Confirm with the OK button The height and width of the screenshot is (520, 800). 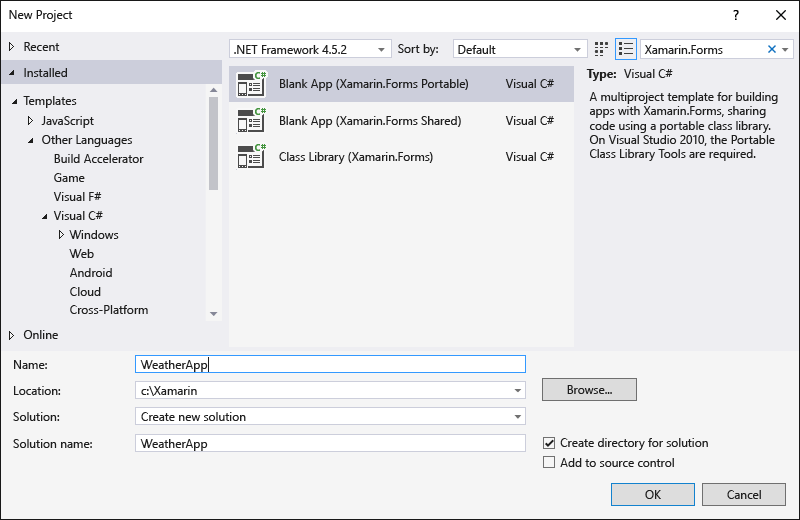tap(653, 494)
